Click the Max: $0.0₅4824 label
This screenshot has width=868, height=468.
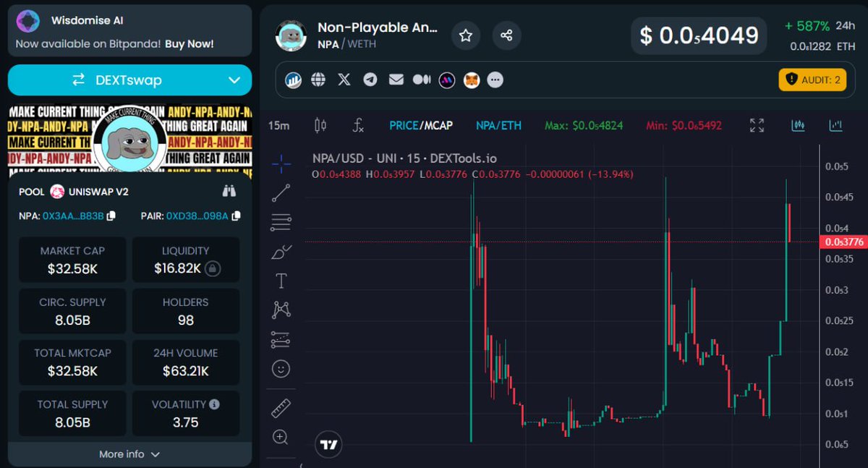584,125
